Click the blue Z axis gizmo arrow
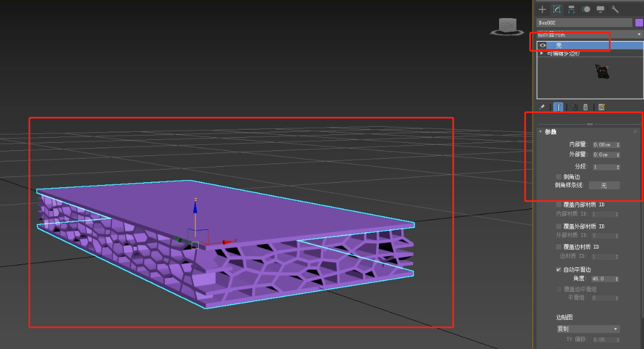This screenshot has height=349, width=644. 195,209
